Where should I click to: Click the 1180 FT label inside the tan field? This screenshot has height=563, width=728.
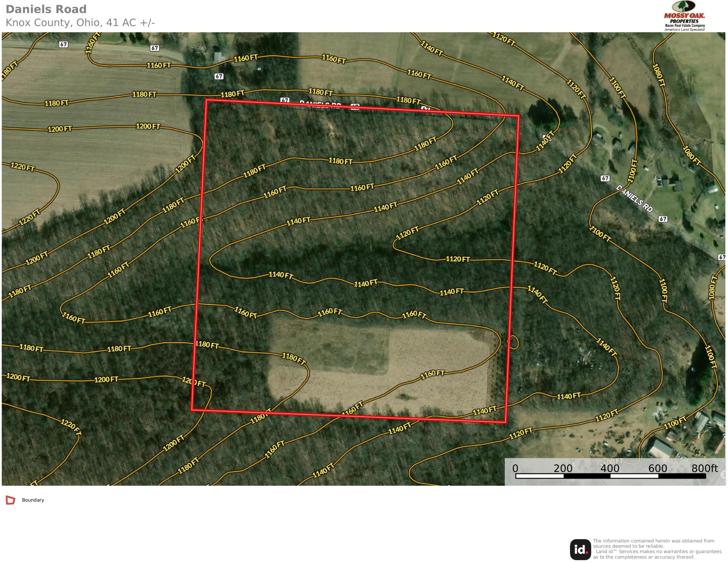coord(294,358)
